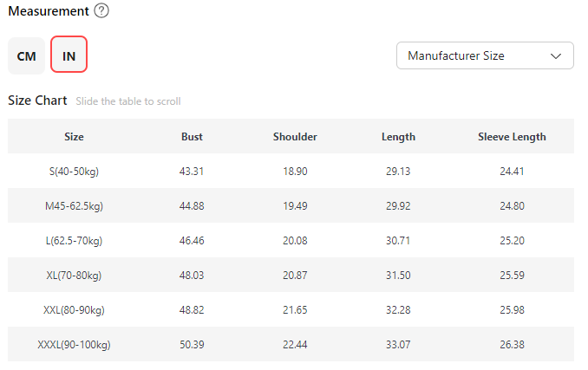Viewport: 588px width, 370px height.
Task: Select the XL(70-80kg) size row
Action: (75, 275)
